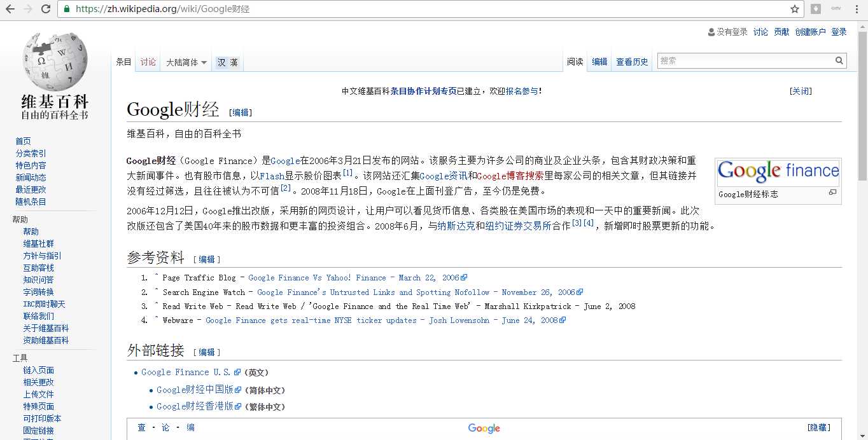Open Google财经中国版 external link
Image resolution: width=868 pixels, height=440 pixels.
click(199, 390)
